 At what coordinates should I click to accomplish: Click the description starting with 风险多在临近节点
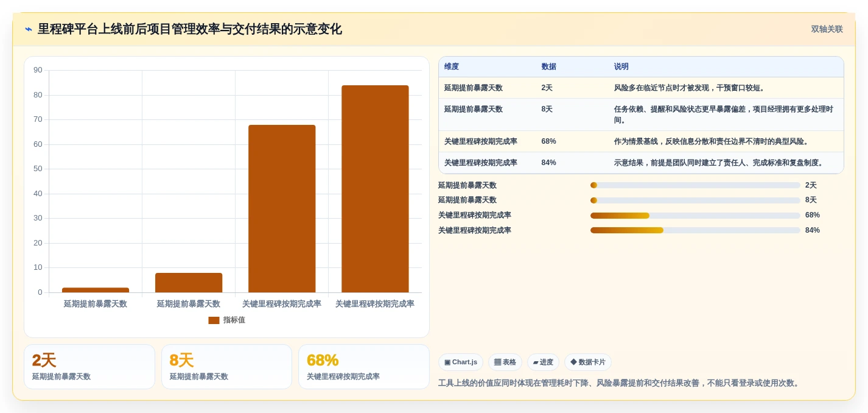(691, 88)
